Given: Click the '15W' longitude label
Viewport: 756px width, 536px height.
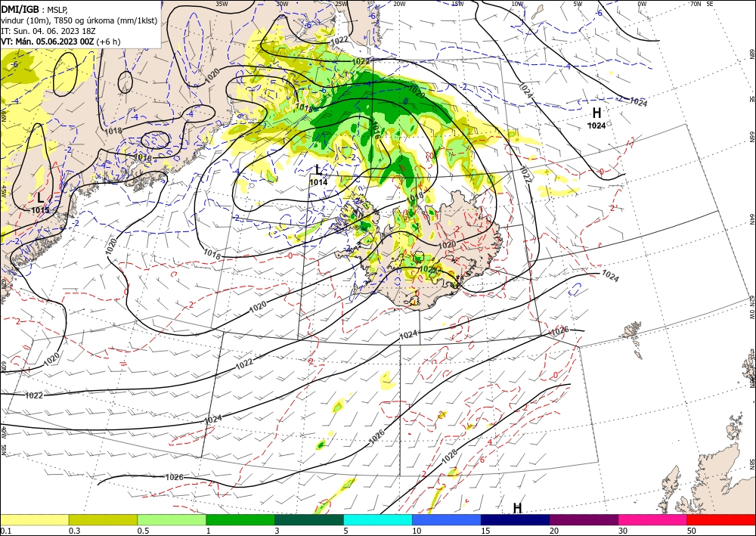Looking at the screenshot, I should (x=457, y=4).
